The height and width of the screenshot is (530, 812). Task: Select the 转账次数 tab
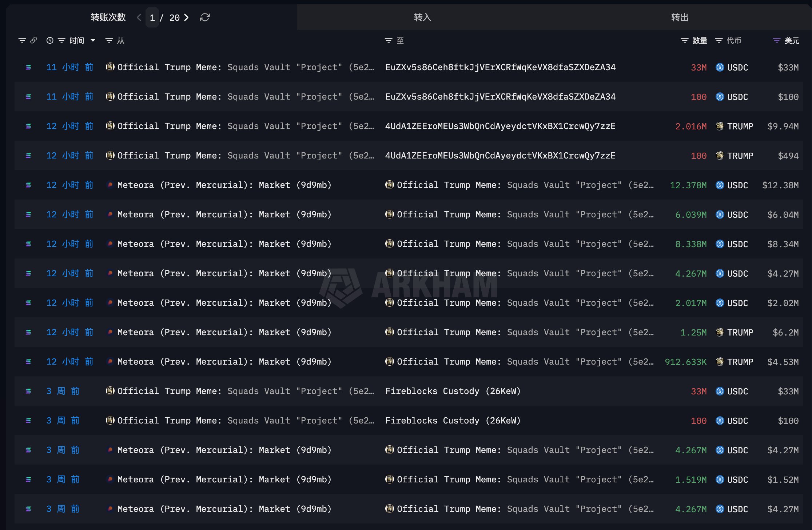108,17
